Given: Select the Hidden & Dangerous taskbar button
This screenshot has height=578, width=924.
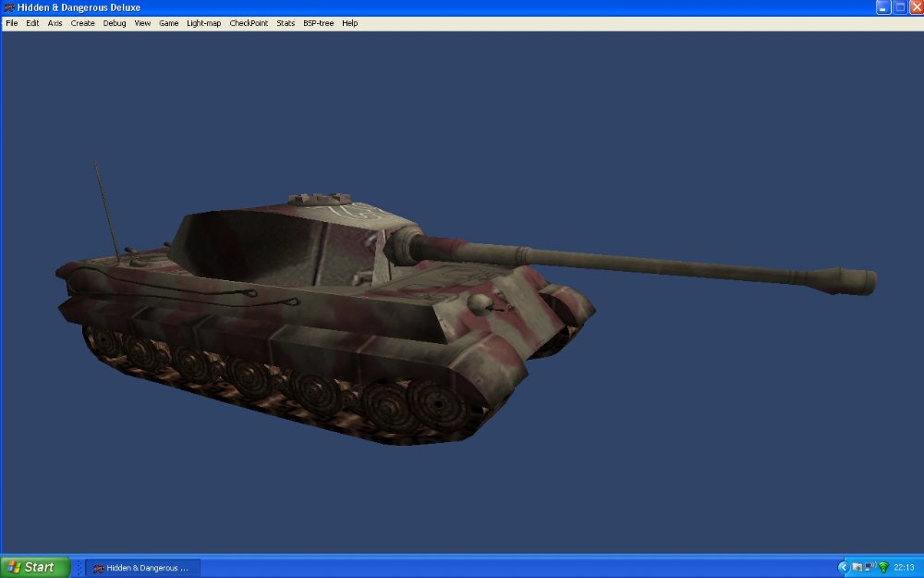Looking at the screenshot, I should coord(142,568).
